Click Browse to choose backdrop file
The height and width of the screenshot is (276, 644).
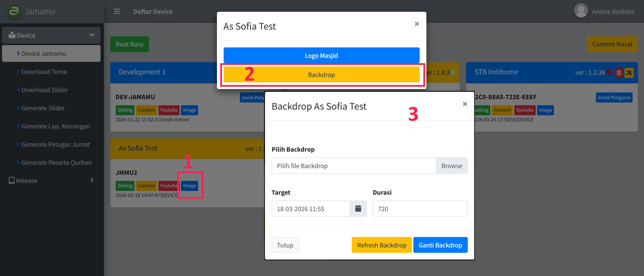pyautogui.click(x=452, y=166)
